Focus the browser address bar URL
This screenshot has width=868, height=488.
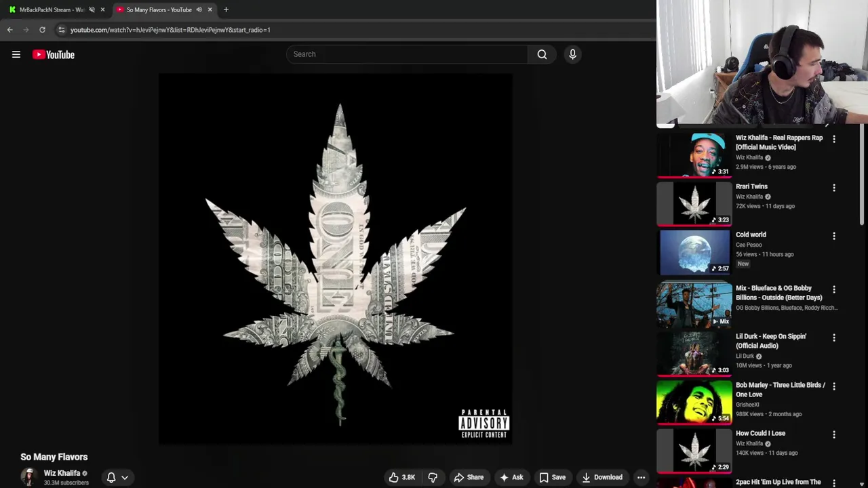170,30
